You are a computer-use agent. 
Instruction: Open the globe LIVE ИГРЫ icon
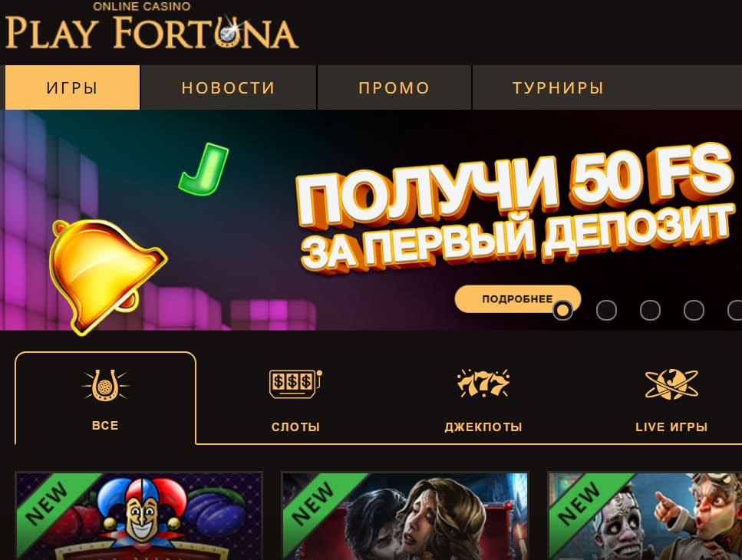coord(671,384)
